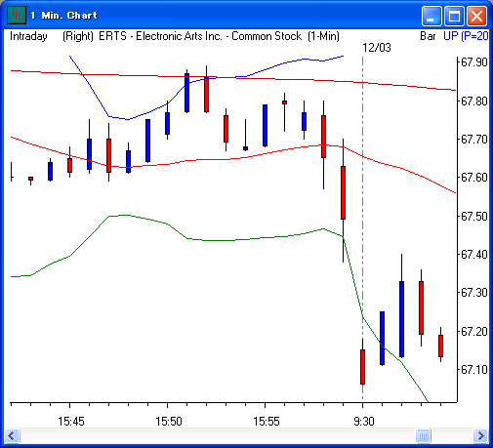Click the chart application icon in title bar
Image resolution: width=493 pixels, height=448 pixels.
click(x=17, y=15)
